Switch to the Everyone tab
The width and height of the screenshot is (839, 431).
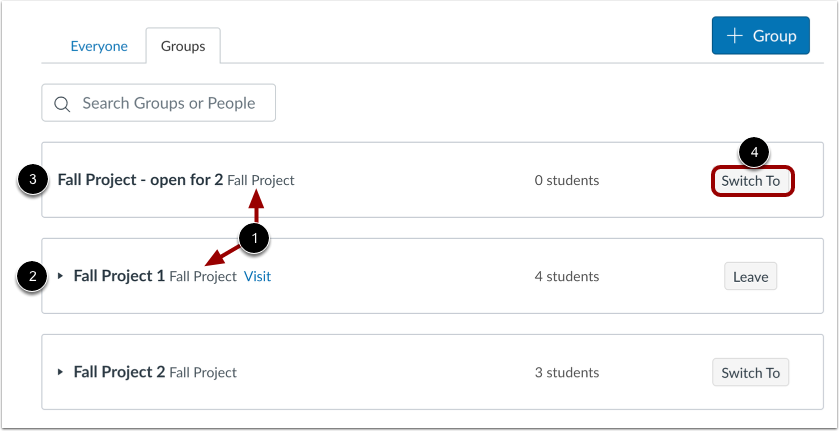click(x=99, y=46)
